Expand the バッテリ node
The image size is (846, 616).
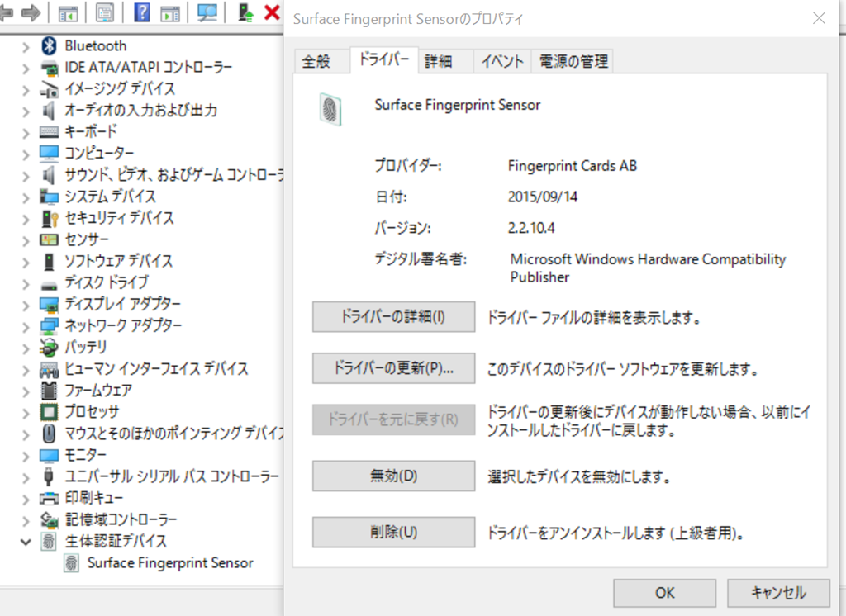click(26, 349)
